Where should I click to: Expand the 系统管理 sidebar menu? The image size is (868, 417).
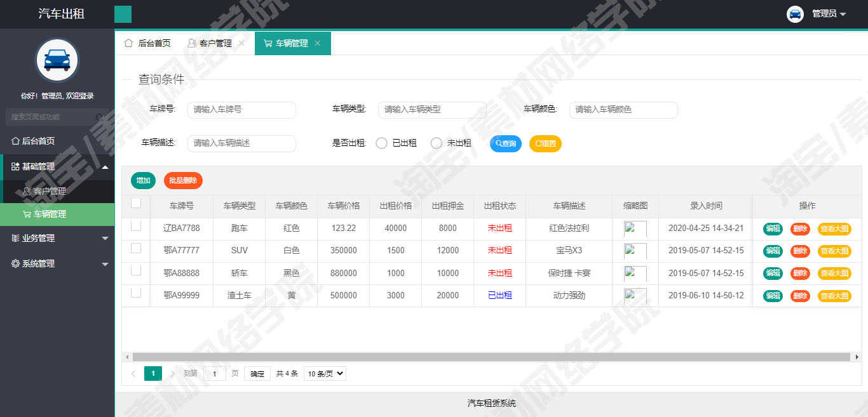point(57,263)
